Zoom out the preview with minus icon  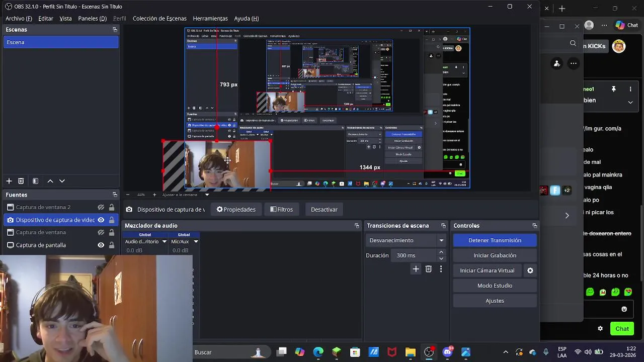127,195
